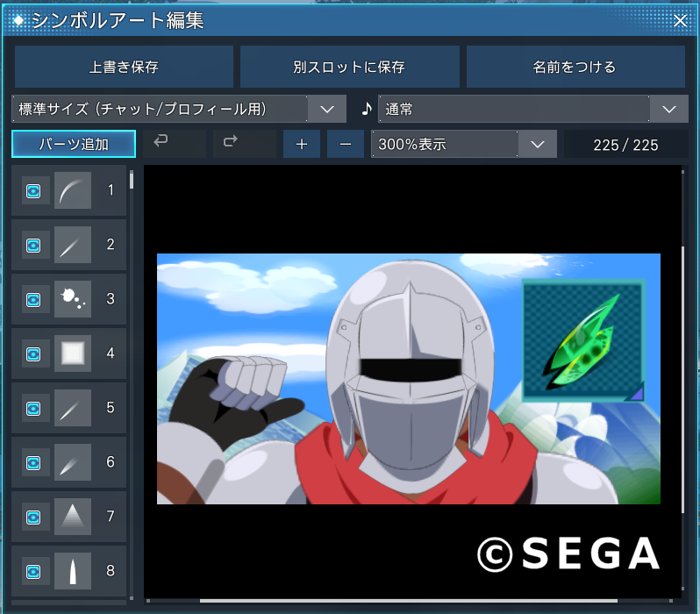Toggle the eye icon for layer 4

[33, 354]
